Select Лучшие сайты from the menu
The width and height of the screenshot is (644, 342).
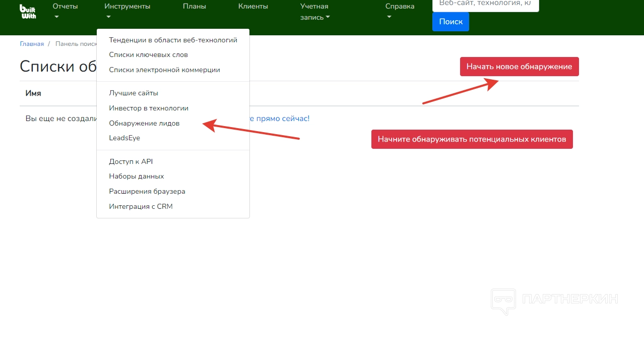[134, 93]
